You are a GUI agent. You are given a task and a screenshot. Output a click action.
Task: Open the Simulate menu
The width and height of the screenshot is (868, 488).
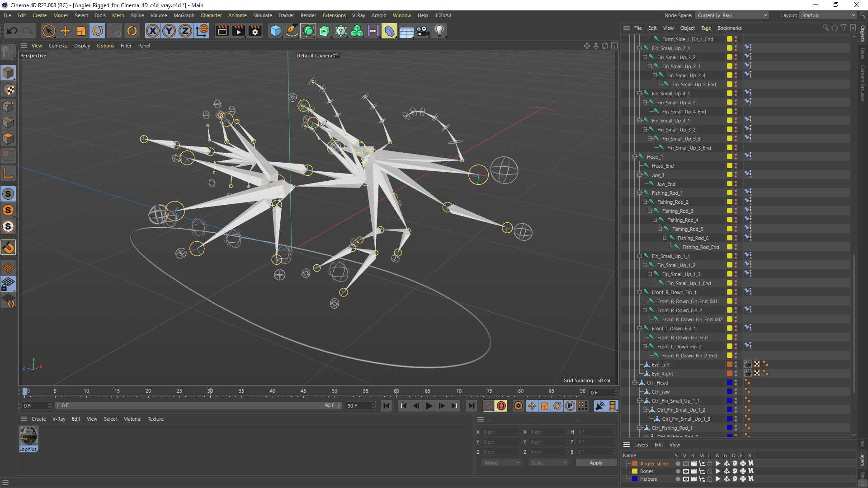262,15
